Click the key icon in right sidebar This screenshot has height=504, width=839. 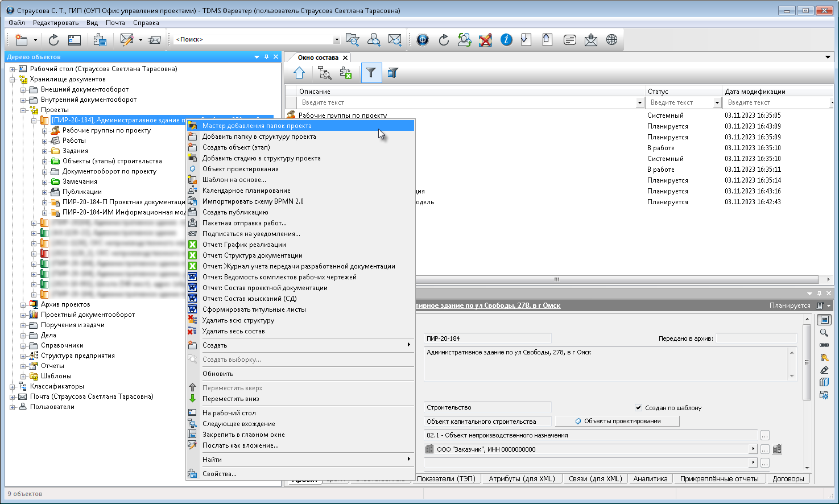(824, 358)
